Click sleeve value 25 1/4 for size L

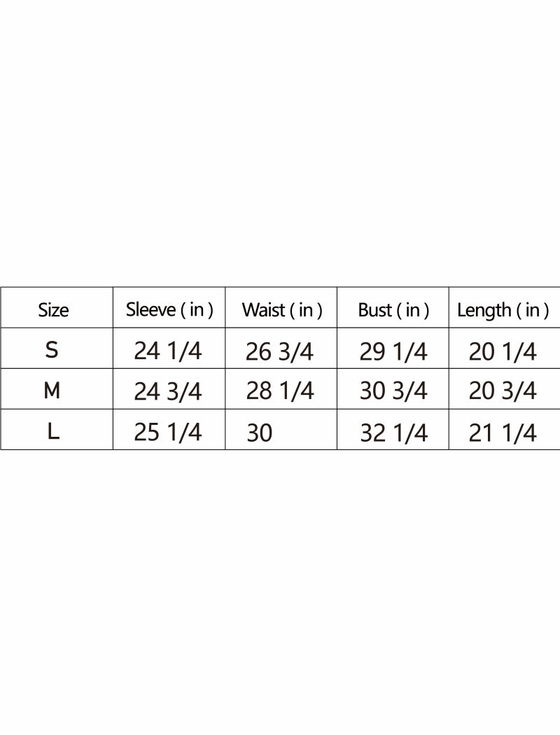pyautogui.click(x=168, y=433)
